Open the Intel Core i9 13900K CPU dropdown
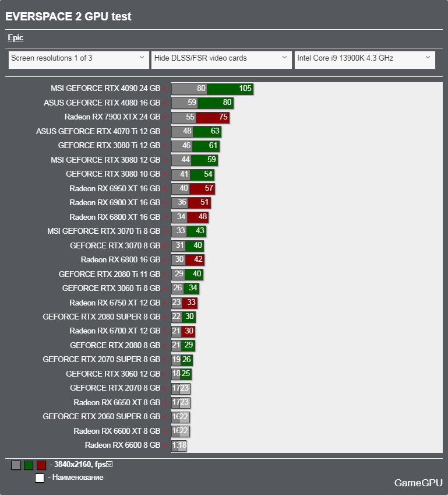The width and height of the screenshot is (448, 495). point(365,59)
